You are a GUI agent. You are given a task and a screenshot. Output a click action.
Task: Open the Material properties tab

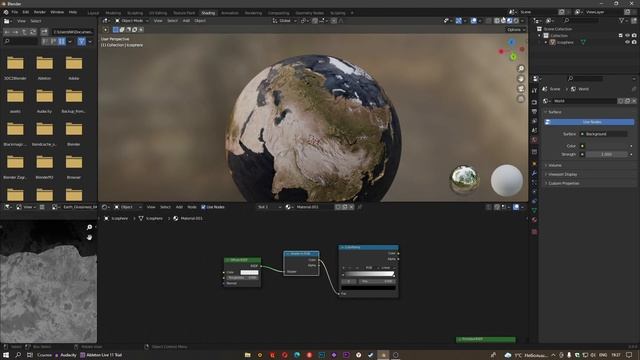point(534,220)
